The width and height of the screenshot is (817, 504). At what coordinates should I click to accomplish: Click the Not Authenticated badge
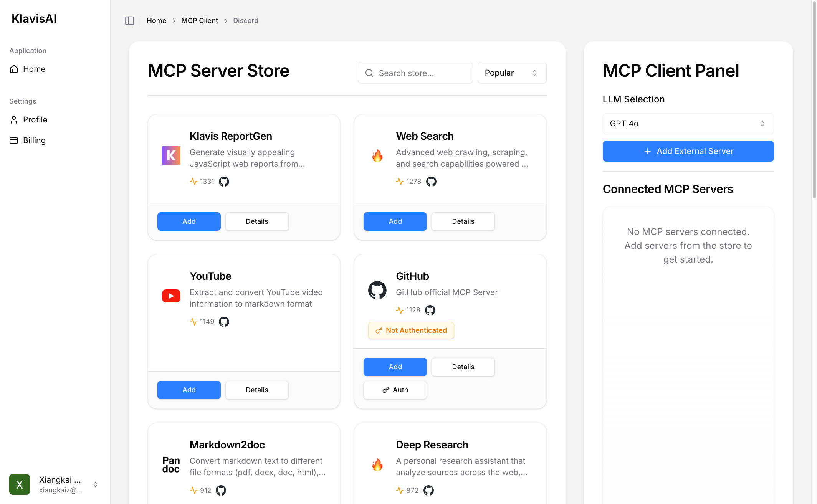411,330
